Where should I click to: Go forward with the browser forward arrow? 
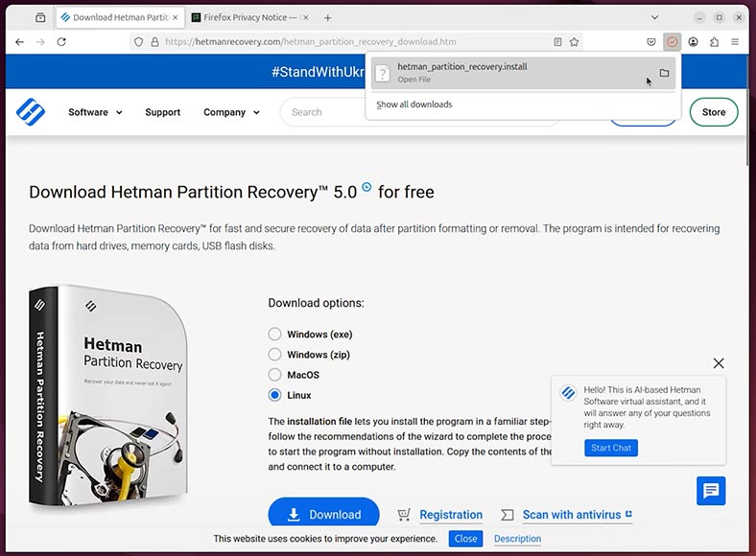tap(40, 42)
